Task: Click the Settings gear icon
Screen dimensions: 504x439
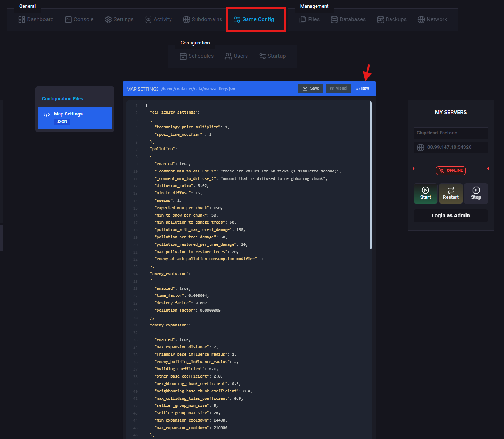Action: coord(109,19)
